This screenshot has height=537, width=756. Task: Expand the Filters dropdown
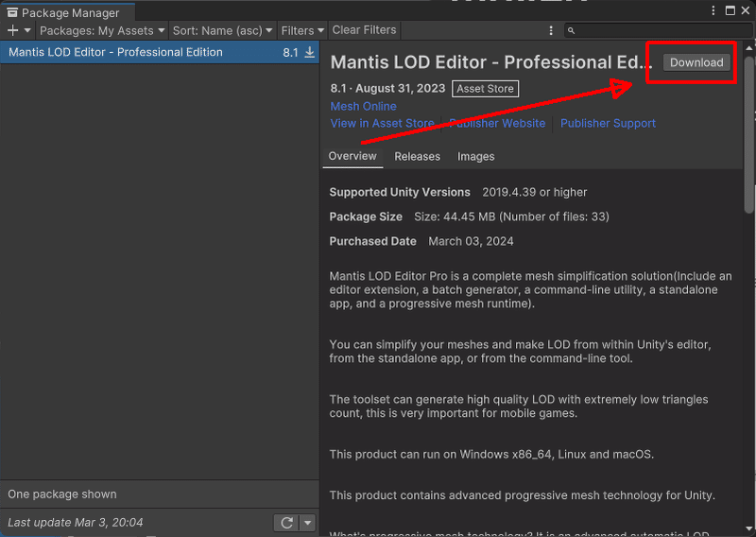[x=302, y=30]
